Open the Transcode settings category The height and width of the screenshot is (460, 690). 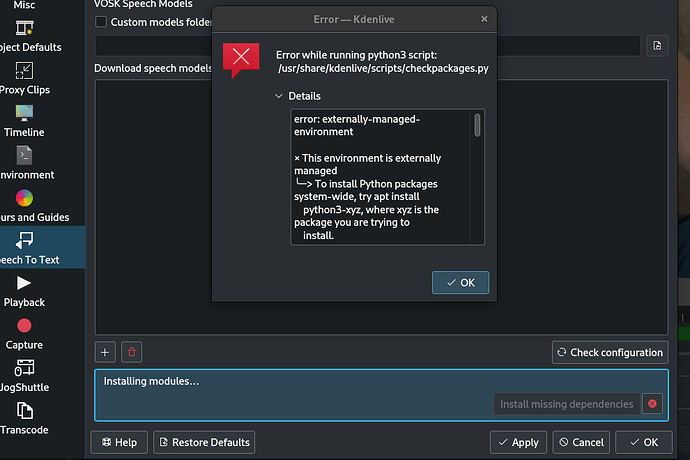(24, 420)
